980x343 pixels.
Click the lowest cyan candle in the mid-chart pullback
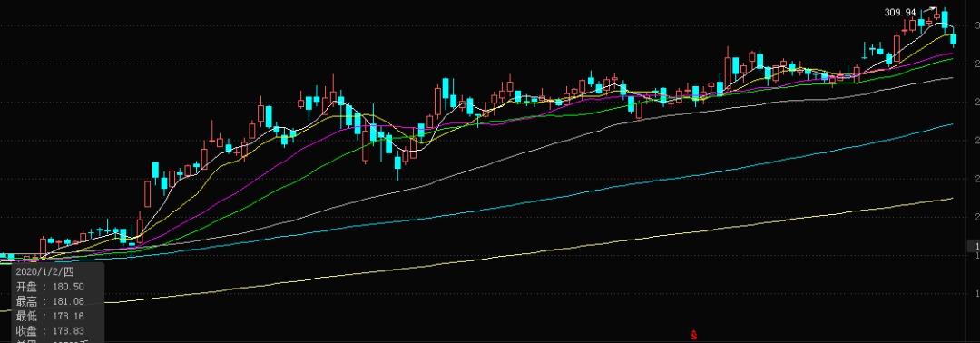click(397, 163)
